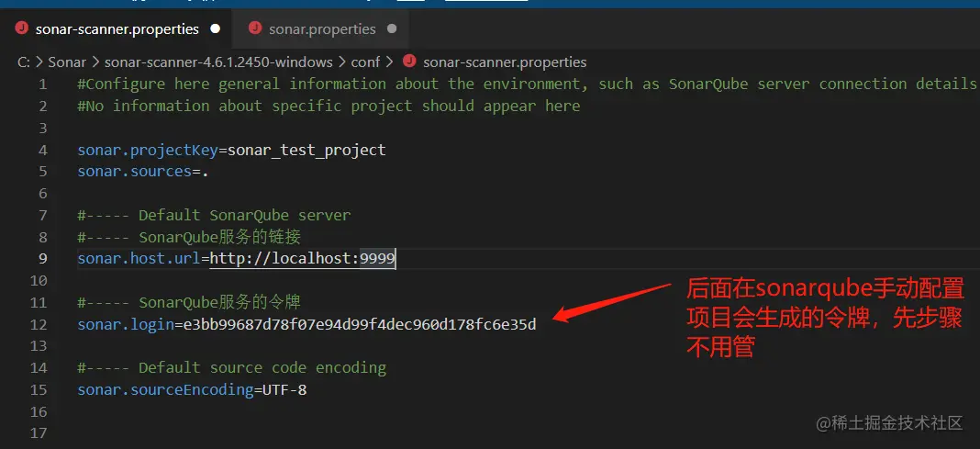Image resolution: width=980 pixels, height=449 pixels.
Task: Open the Sonar folder breadcrumb
Action: 67,62
